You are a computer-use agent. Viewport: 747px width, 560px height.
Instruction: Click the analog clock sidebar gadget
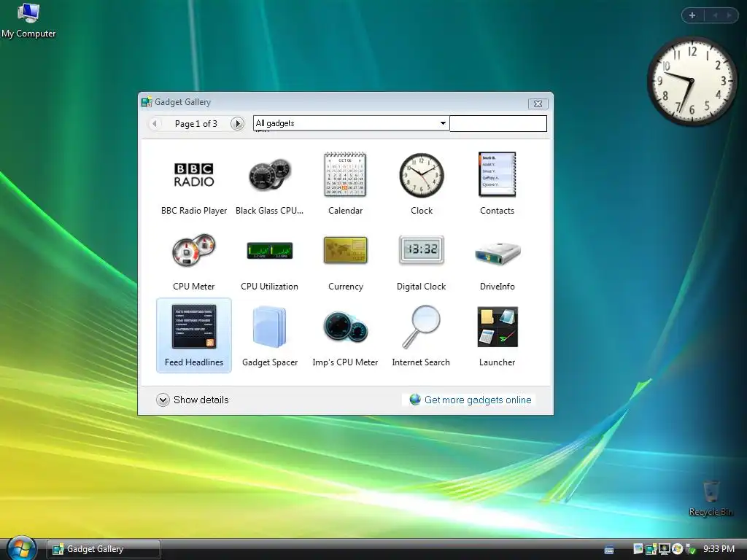click(692, 82)
